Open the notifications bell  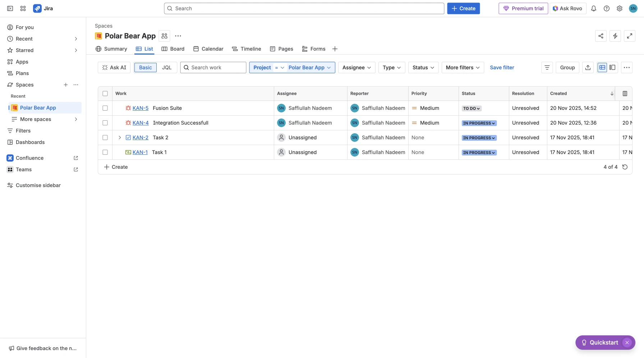(594, 9)
